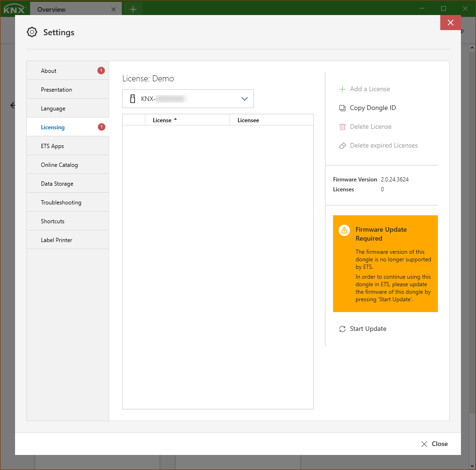This screenshot has height=470, width=476.
Task: Open the About settings section
Action: tap(68, 70)
